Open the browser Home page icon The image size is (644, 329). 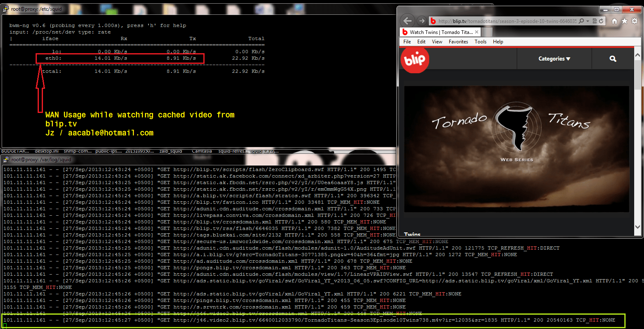615,21
